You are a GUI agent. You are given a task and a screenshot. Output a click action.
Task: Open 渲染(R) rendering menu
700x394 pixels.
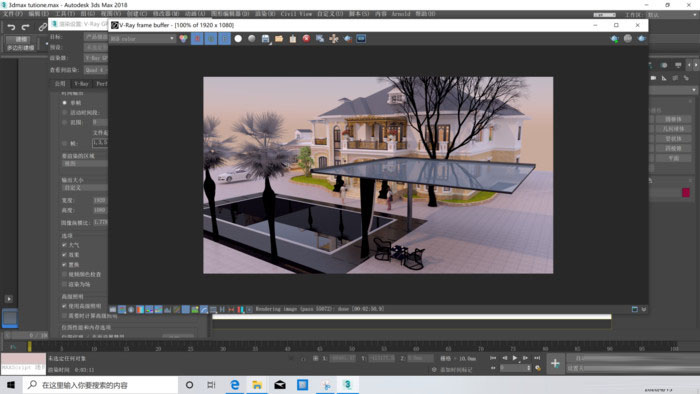(266, 14)
